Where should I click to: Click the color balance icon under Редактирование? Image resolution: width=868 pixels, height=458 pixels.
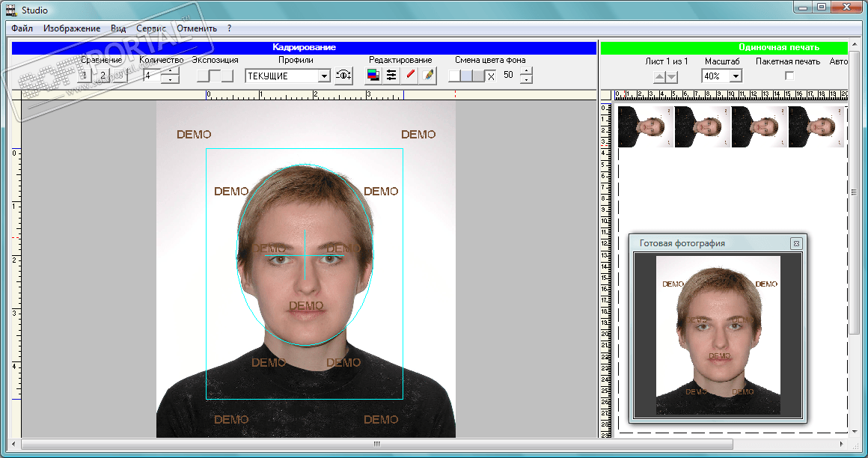[x=373, y=76]
